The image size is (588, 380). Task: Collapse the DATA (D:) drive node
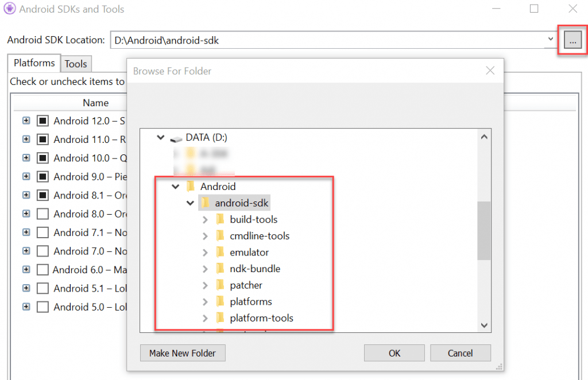coord(161,138)
